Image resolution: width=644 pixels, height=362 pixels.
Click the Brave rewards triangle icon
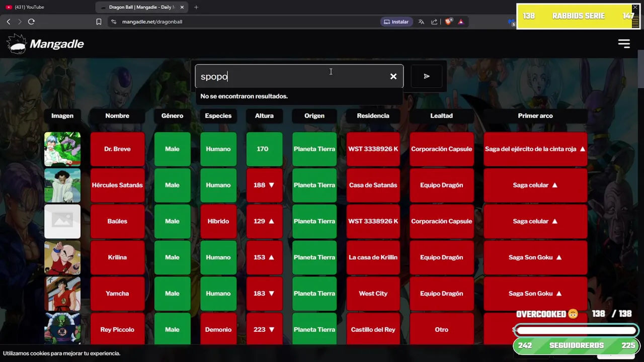pos(461,22)
